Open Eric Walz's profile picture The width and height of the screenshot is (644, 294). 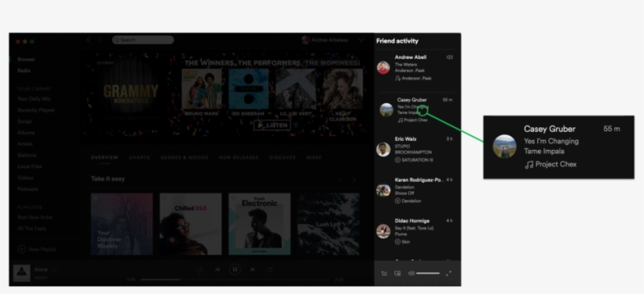383,149
